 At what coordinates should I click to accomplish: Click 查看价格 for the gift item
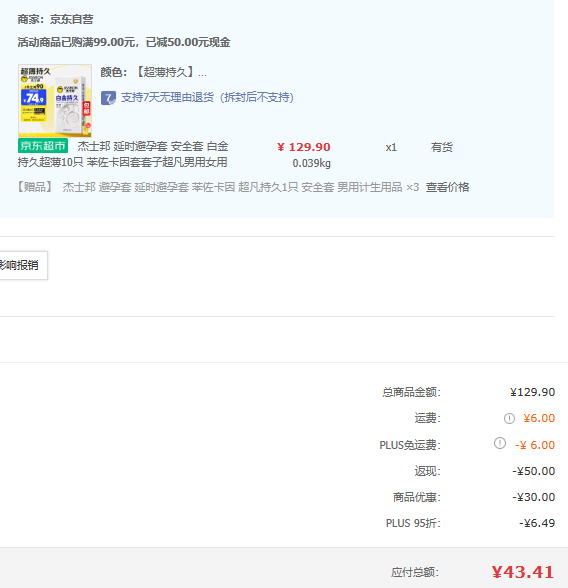pyautogui.click(x=447, y=187)
